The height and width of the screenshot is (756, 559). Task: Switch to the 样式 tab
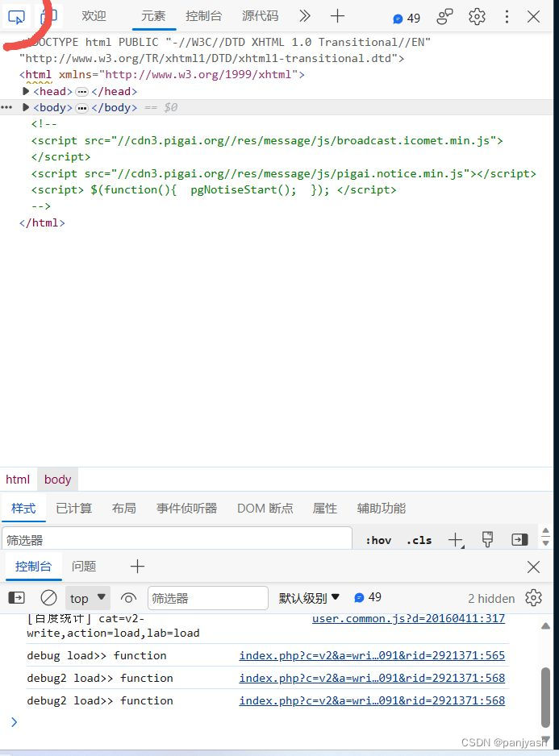[x=23, y=509]
